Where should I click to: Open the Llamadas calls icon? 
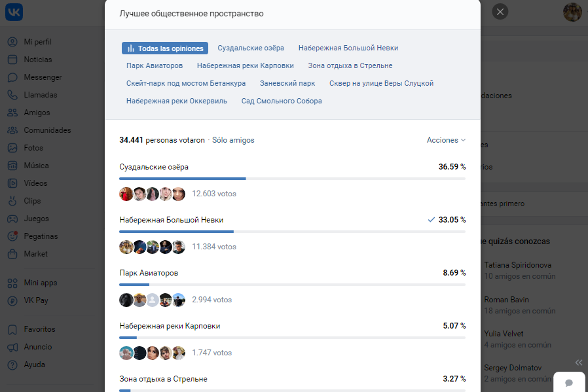click(x=12, y=95)
